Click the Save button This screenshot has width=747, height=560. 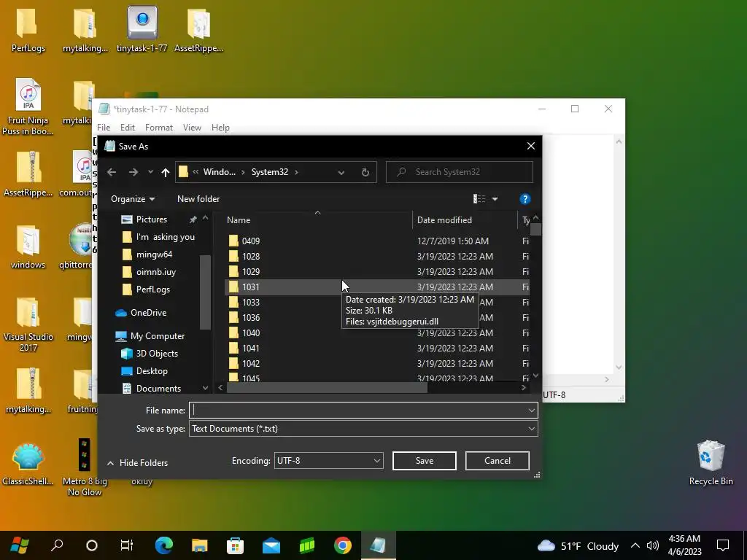click(x=424, y=461)
